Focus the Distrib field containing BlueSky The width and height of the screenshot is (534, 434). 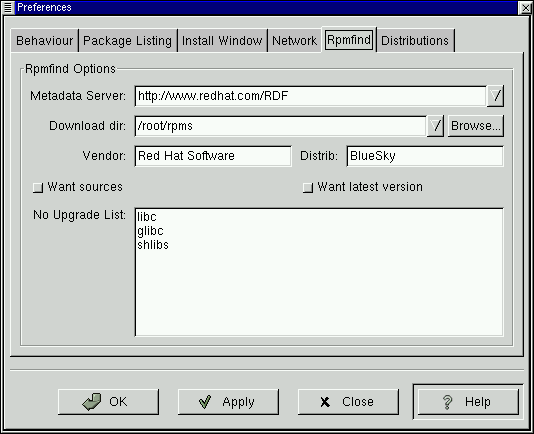point(425,156)
